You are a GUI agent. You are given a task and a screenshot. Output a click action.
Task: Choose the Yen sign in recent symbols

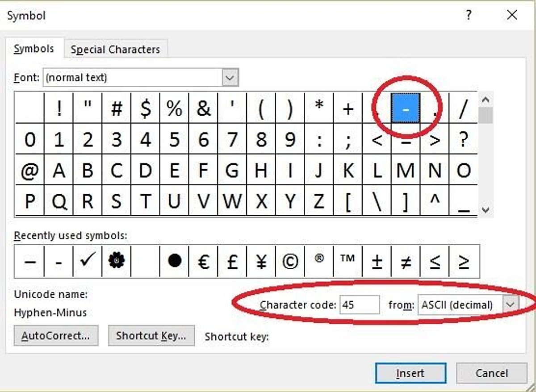pos(261,261)
